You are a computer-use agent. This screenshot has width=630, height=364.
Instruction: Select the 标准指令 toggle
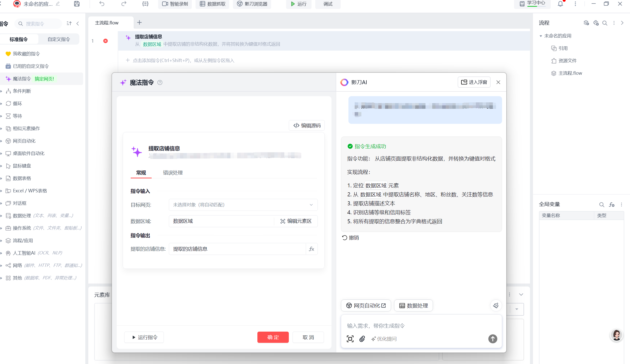tap(19, 39)
